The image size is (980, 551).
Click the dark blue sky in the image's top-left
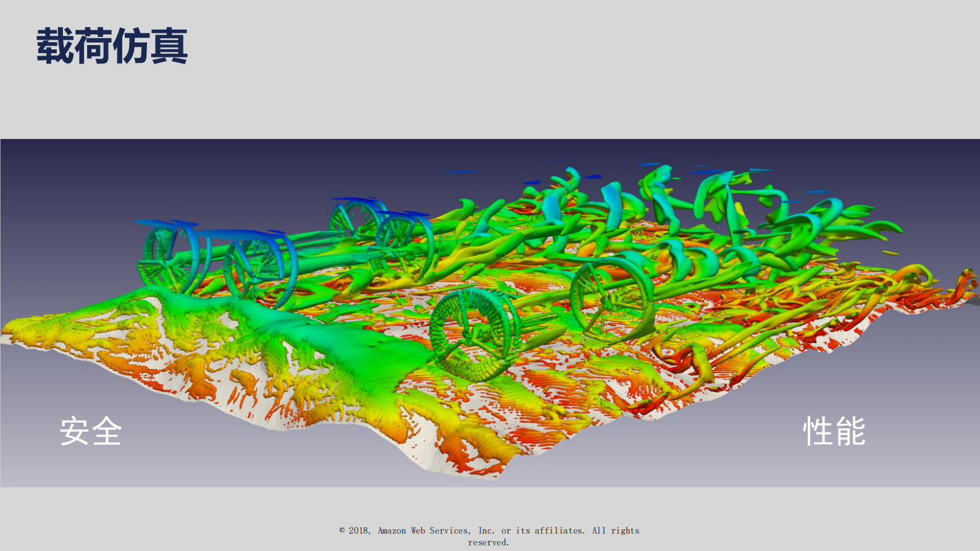(x=93, y=173)
